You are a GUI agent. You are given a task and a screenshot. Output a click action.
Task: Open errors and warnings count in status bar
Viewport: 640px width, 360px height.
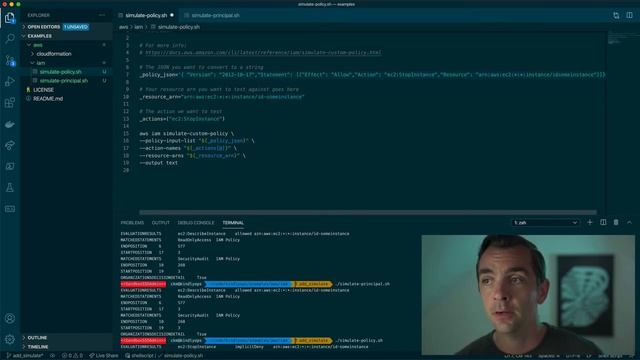coord(72,356)
